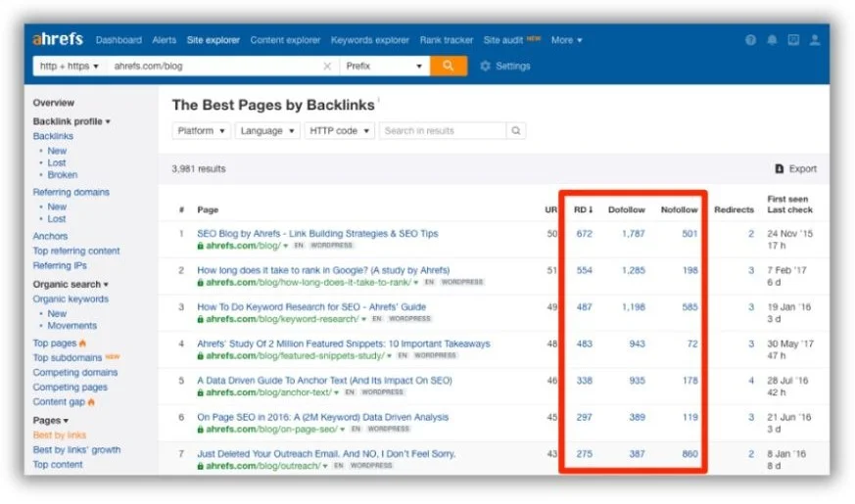Click the Ahrefs logo

click(57, 39)
